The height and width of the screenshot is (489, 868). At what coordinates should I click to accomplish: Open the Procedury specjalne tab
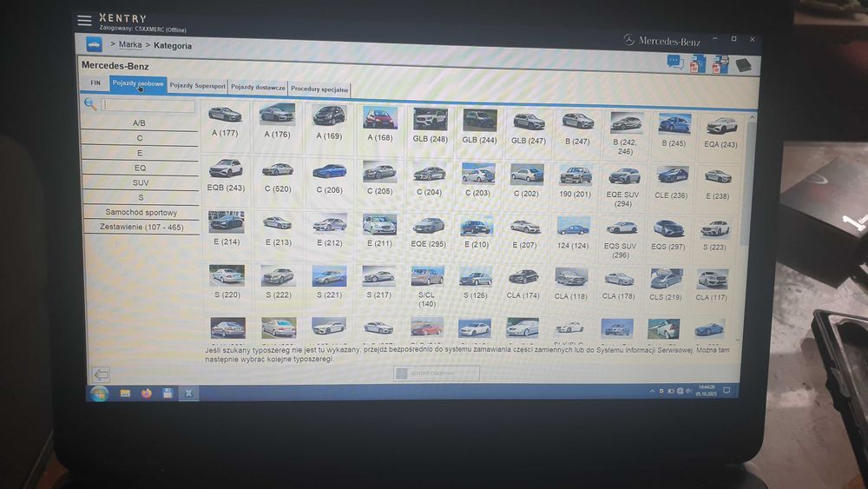pos(319,89)
